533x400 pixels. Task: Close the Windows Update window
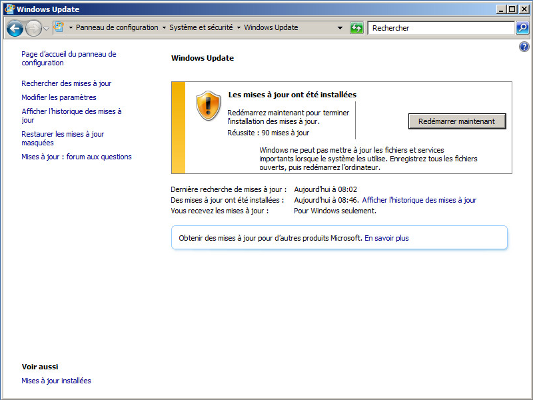[x=524, y=9]
